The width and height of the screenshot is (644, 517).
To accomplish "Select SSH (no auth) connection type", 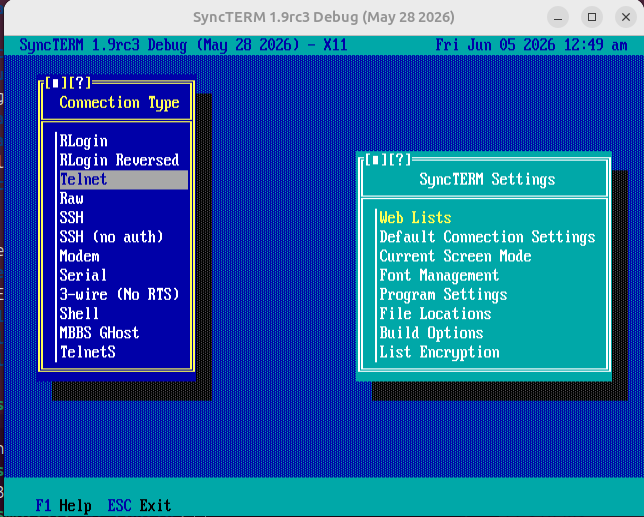I will pos(124,237).
